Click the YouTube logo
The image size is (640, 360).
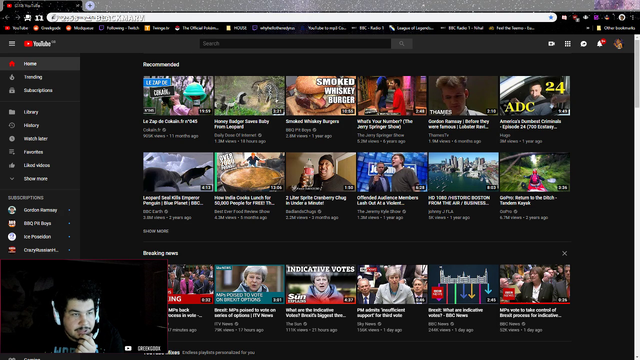click(38, 44)
